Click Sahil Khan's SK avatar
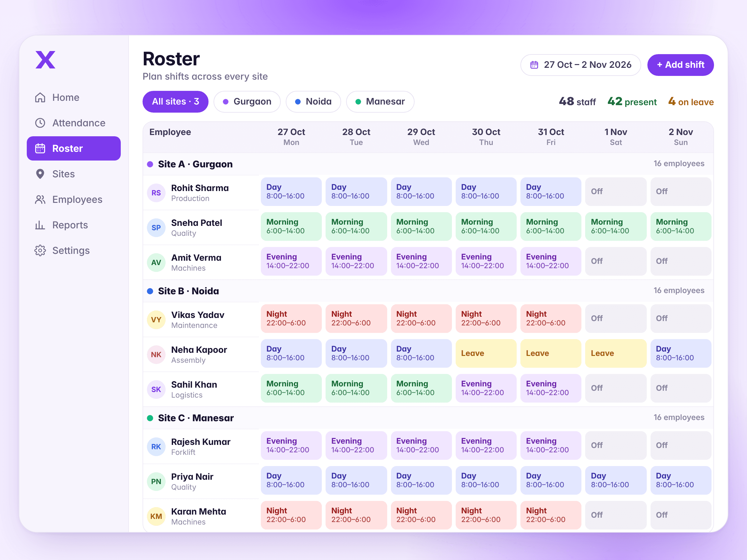Viewport: 747px width, 560px height. tap(156, 389)
